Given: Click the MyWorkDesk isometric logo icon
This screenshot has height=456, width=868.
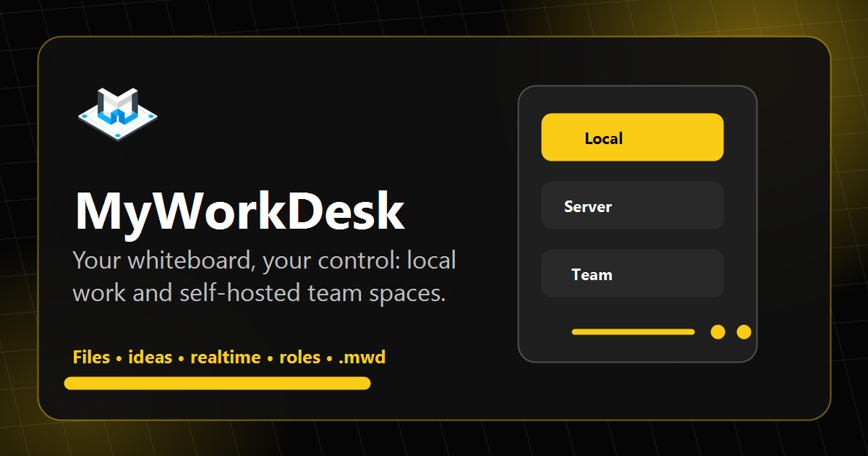Looking at the screenshot, I should pos(117,114).
